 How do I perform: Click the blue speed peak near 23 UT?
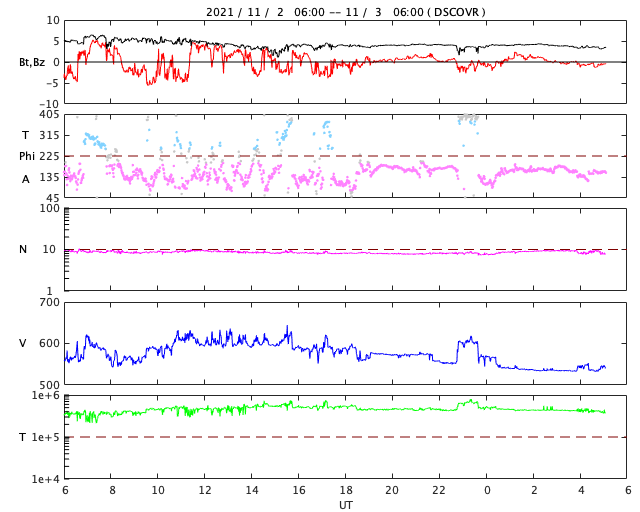click(467, 341)
